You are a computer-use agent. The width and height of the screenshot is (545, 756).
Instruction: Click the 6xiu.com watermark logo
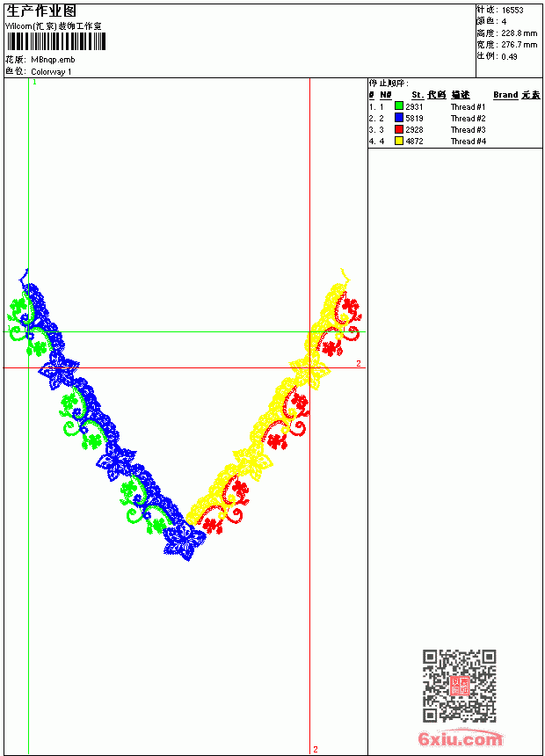pos(460,738)
